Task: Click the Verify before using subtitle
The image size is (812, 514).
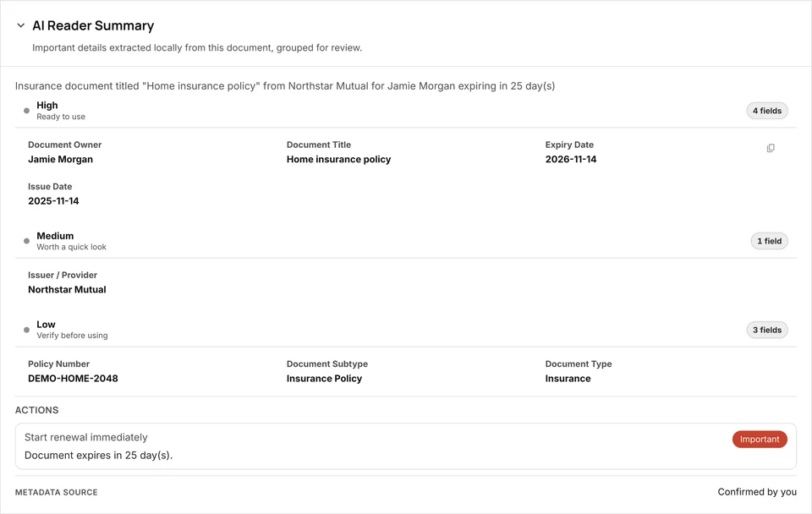Action: coord(72,336)
